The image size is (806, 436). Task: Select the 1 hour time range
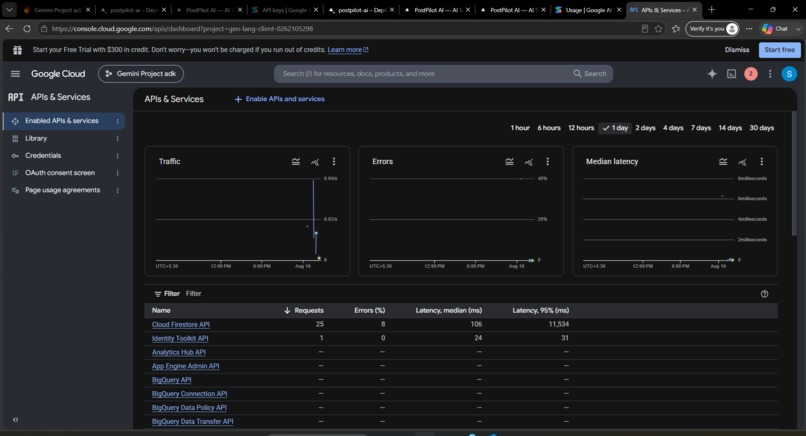point(520,128)
